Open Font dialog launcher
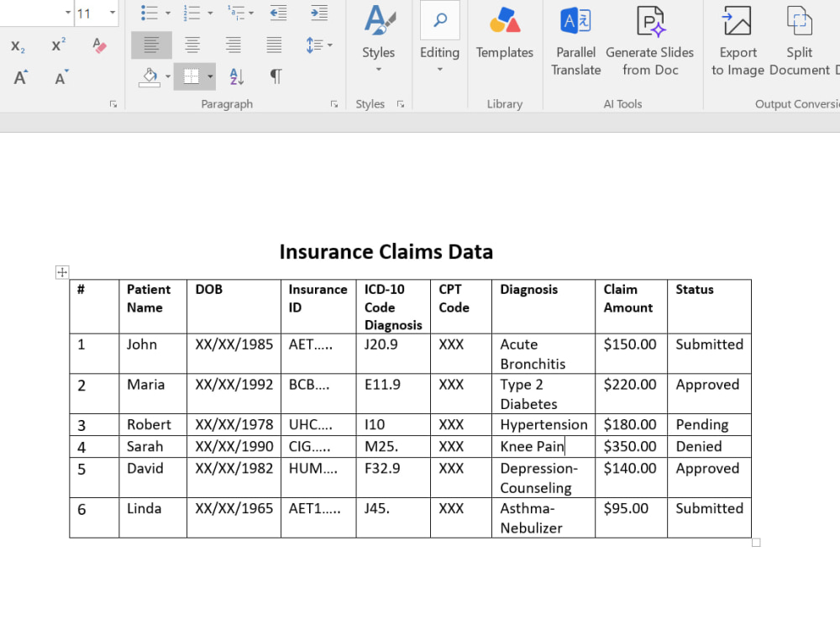 [113, 104]
